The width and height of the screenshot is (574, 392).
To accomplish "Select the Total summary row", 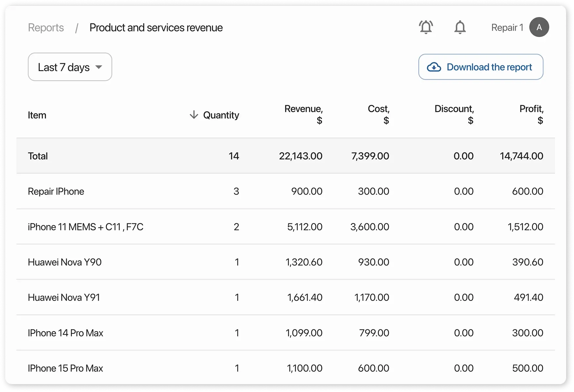I will point(285,156).
